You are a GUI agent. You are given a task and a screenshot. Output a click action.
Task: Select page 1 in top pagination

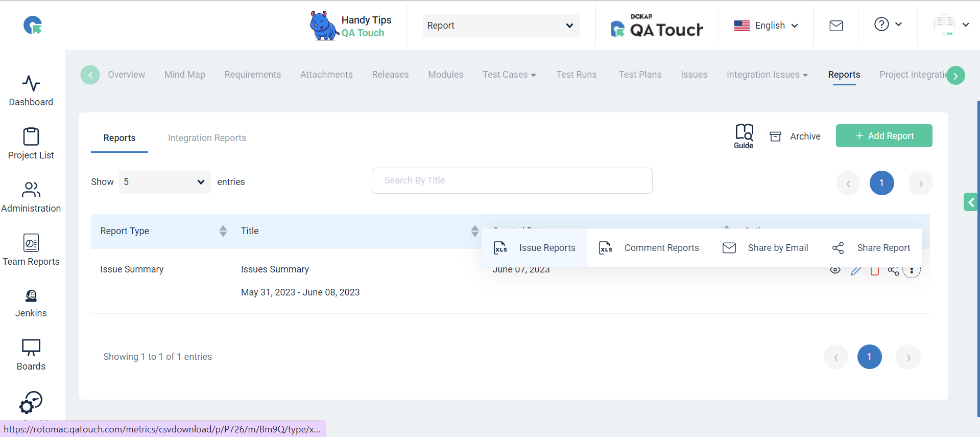point(881,183)
